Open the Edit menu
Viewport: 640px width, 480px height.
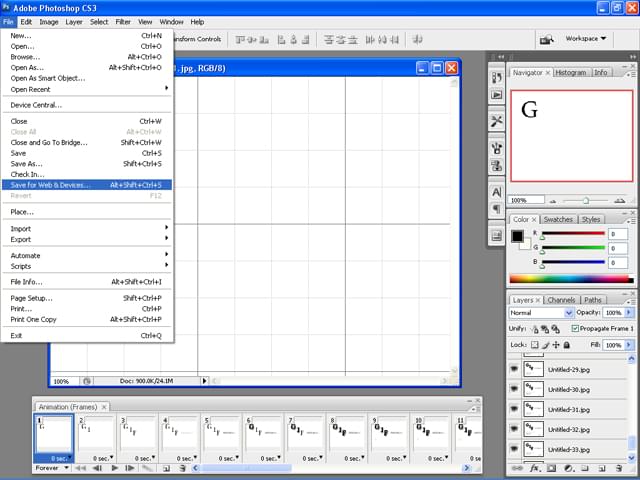pos(26,22)
